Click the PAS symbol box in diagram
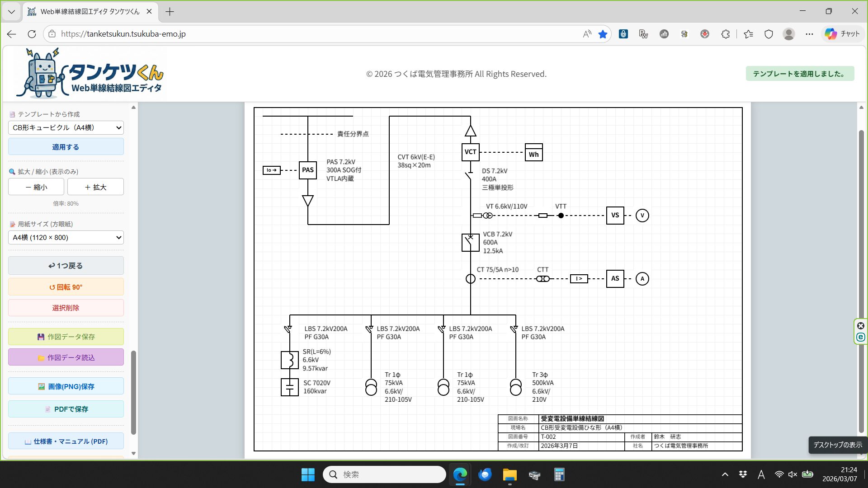868x488 pixels. (307, 170)
